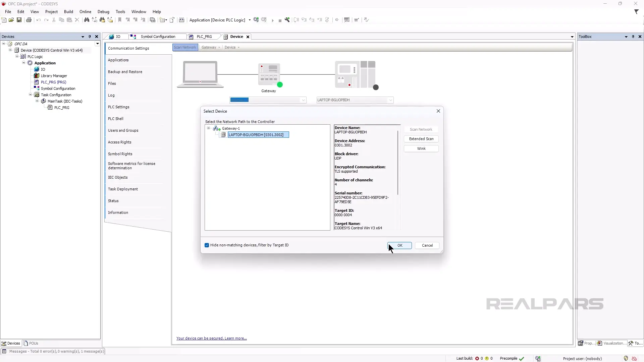This screenshot has height=362, width=644.
Task: Open the Gateway dropdown menu
Action: tap(211, 47)
